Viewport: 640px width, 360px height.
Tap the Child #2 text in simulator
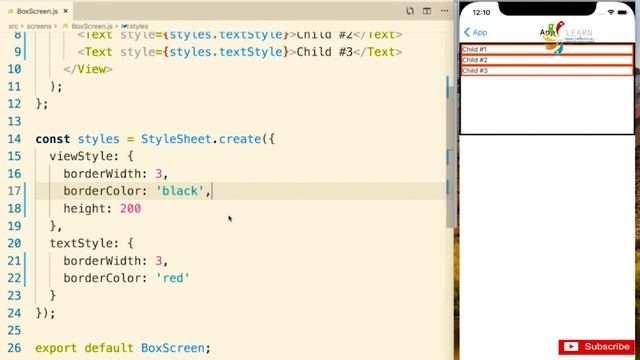point(475,60)
